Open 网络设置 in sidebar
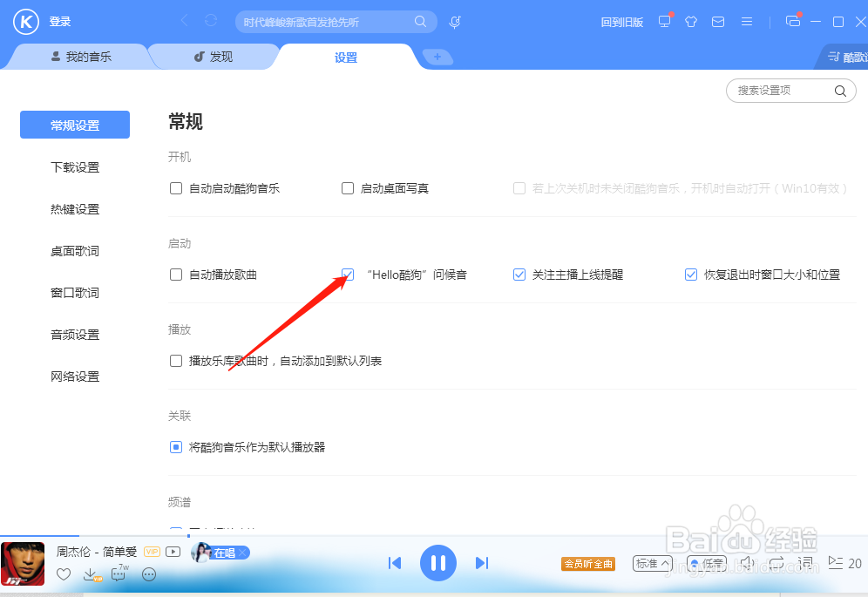Image resolution: width=868 pixels, height=597 pixels. coord(75,377)
